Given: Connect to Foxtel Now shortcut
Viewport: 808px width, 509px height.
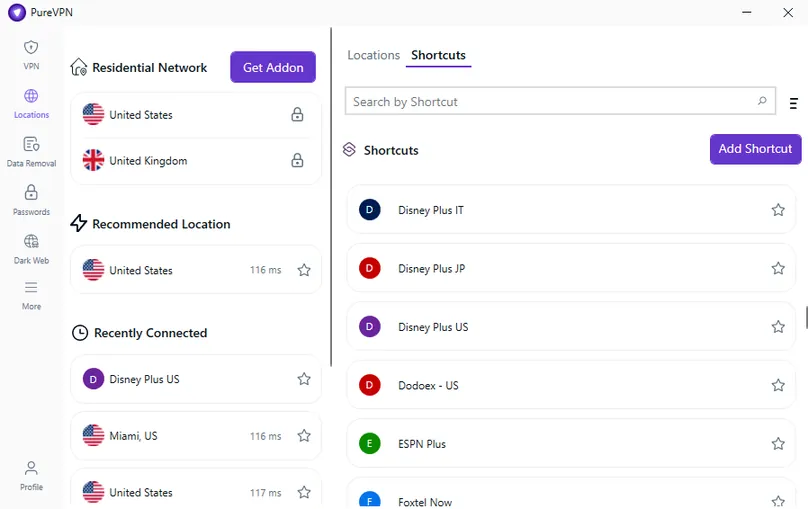Looking at the screenshot, I should coord(571,494).
